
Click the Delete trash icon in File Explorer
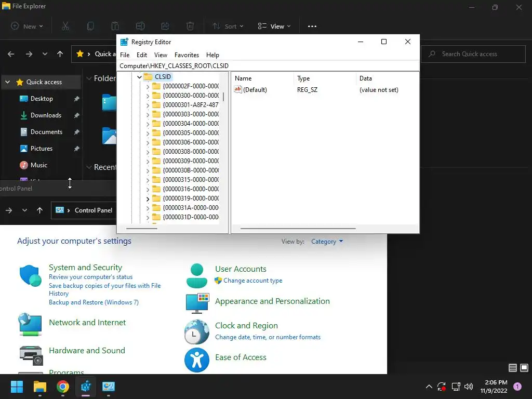pos(190,26)
